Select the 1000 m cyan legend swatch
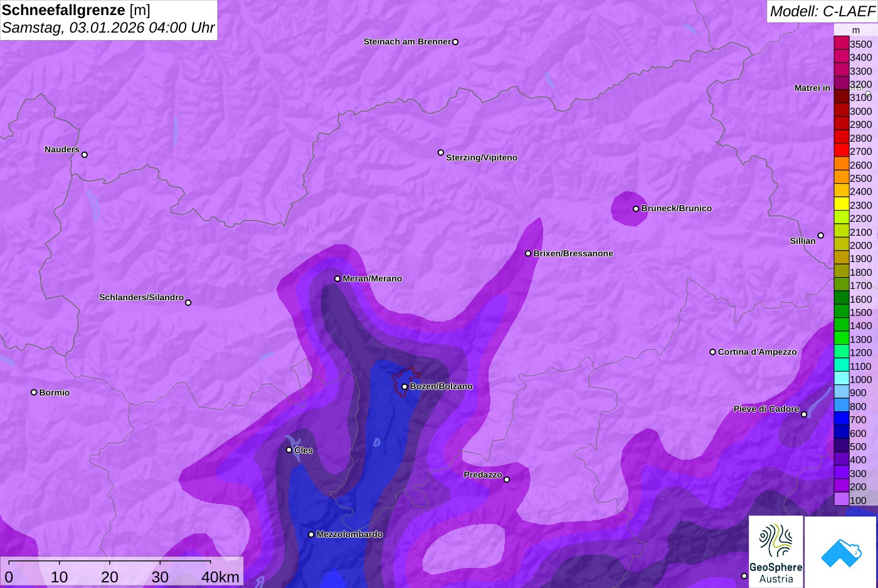The image size is (878, 588). (841, 379)
